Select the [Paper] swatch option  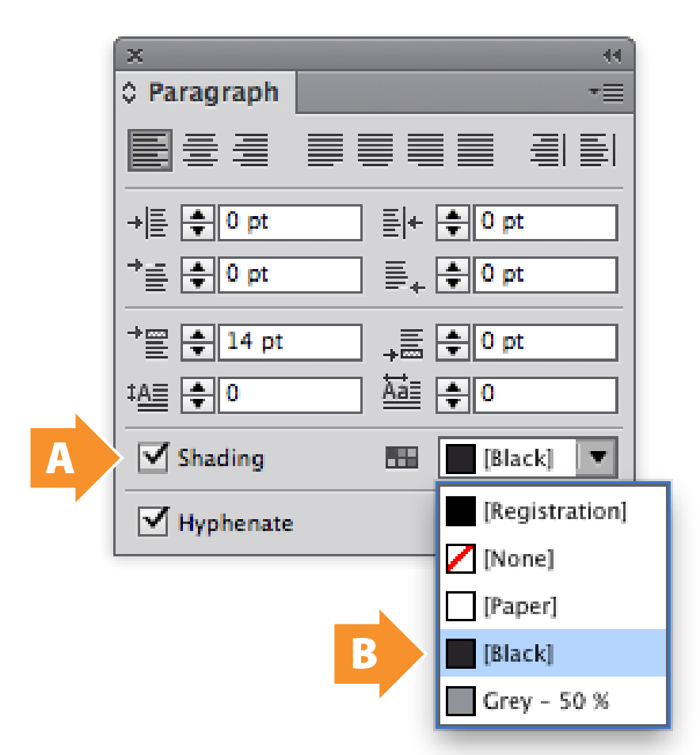click(x=520, y=606)
